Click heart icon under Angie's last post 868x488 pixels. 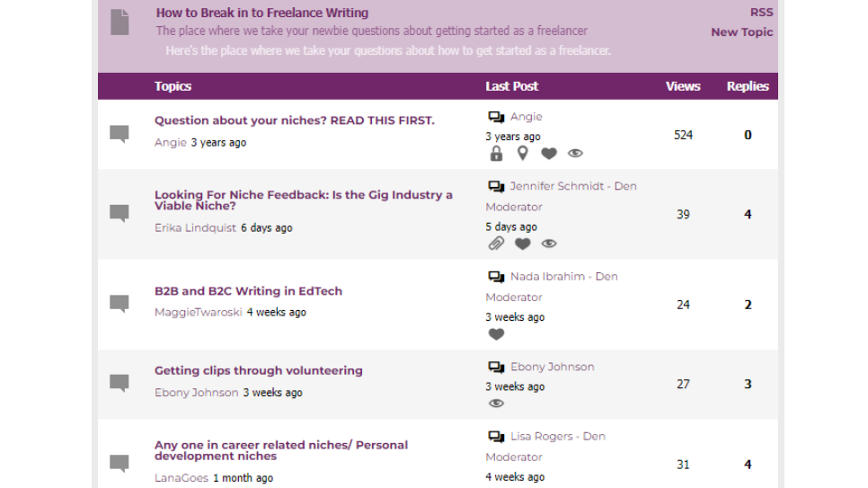click(x=548, y=154)
